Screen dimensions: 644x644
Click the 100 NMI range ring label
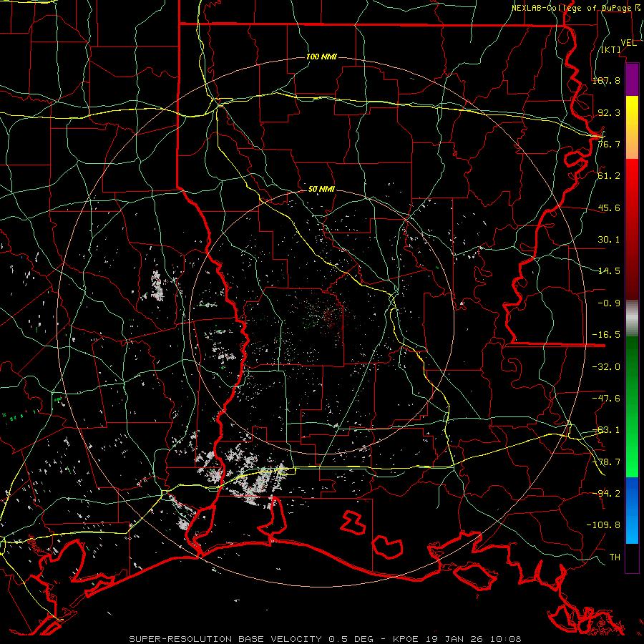tap(321, 57)
